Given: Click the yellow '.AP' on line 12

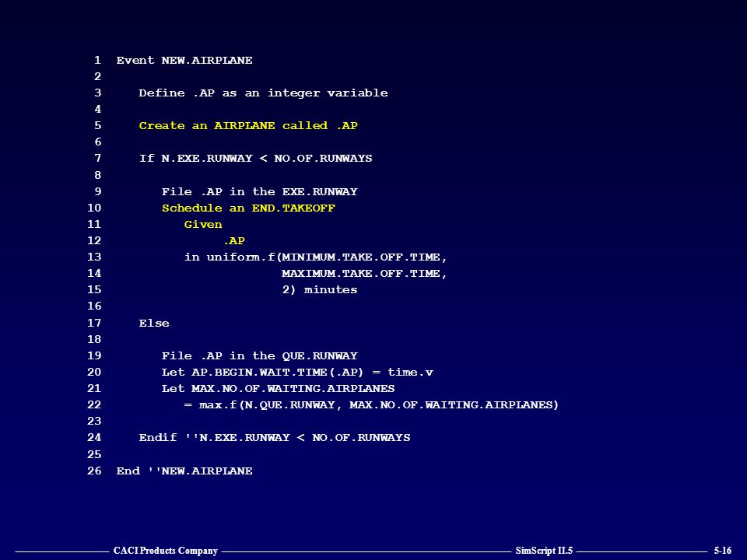Looking at the screenshot, I should pos(234,241).
